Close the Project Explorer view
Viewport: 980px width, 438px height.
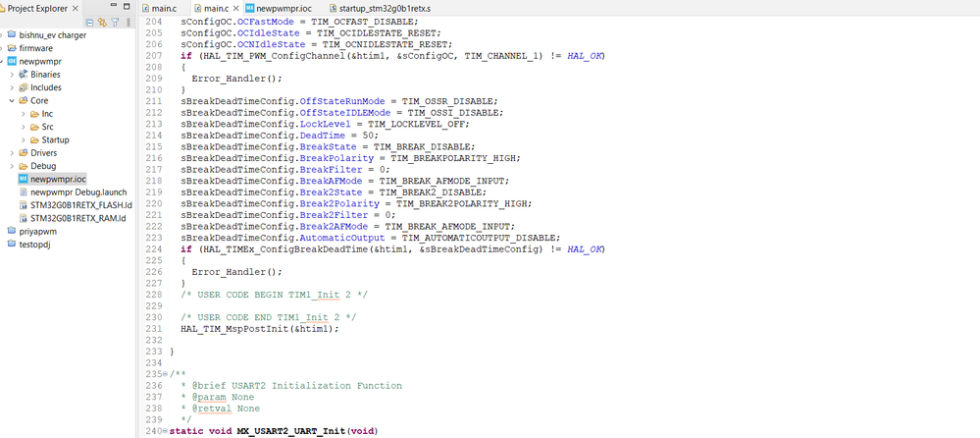(x=76, y=9)
